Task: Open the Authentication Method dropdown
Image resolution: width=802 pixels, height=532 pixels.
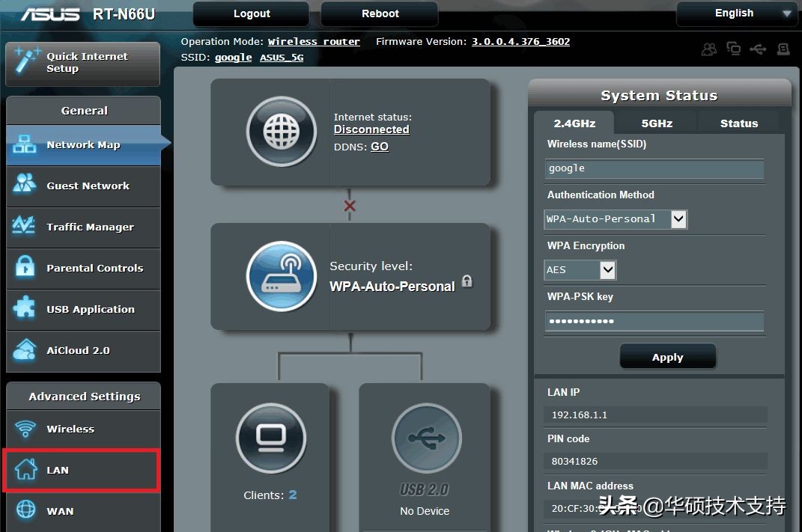Action: pos(616,219)
